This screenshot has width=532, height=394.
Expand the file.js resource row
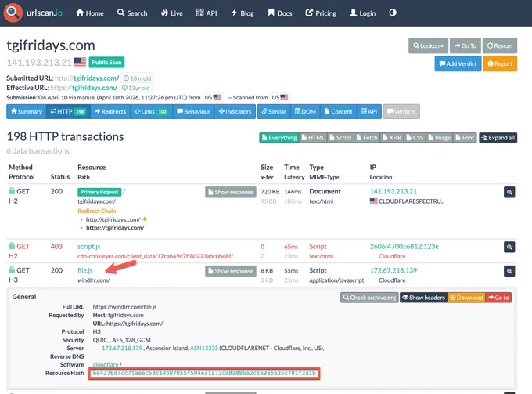pyautogui.click(x=85, y=270)
